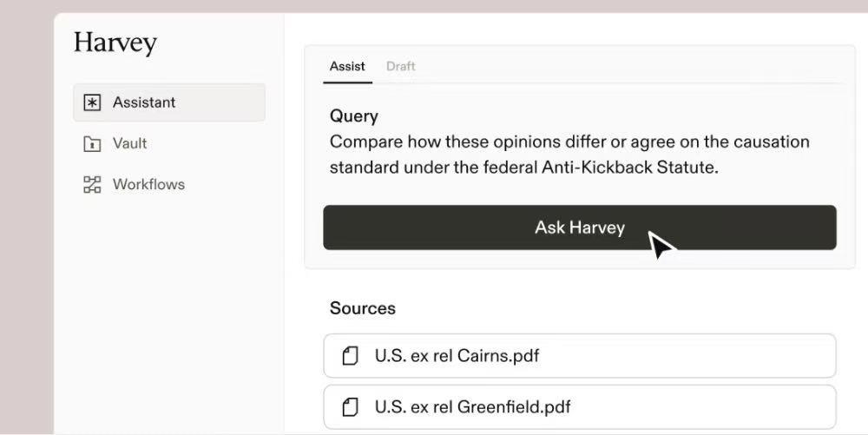Go to the Vault label
The width and height of the screenshot is (868, 435).
pos(129,143)
